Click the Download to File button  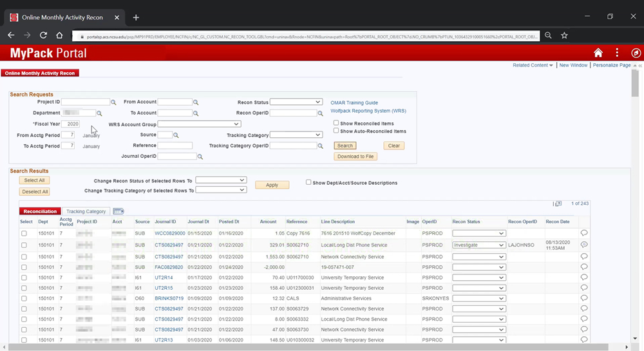point(355,157)
